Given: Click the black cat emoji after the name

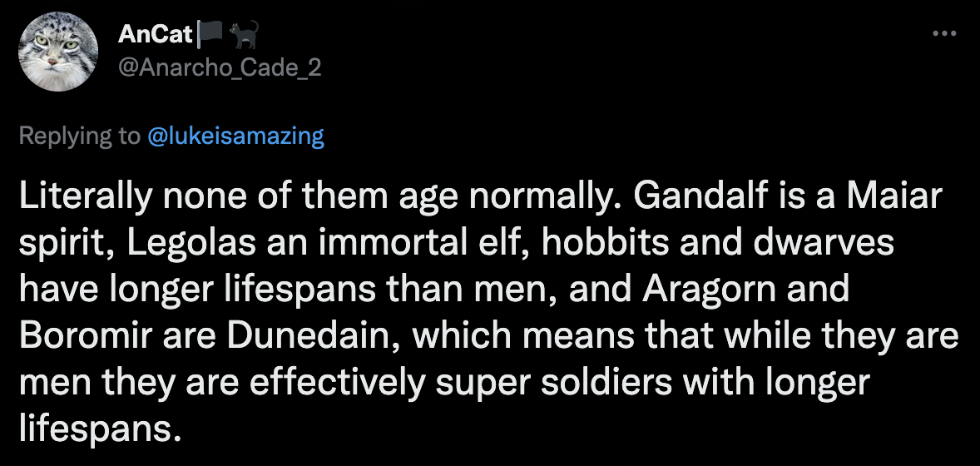Looking at the screenshot, I should point(244,35).
